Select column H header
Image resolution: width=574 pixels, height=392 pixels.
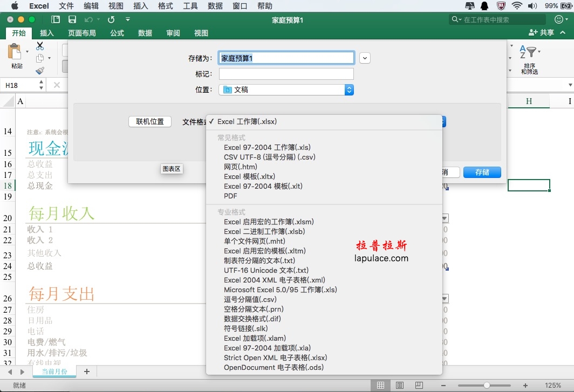point(529,101)
